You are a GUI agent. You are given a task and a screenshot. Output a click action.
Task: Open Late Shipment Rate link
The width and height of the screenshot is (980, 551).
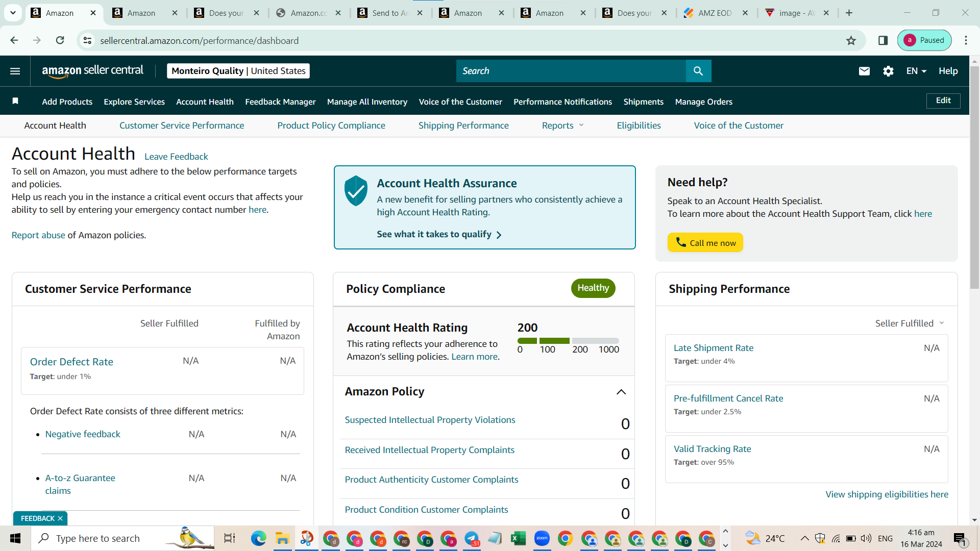[714, 348]
